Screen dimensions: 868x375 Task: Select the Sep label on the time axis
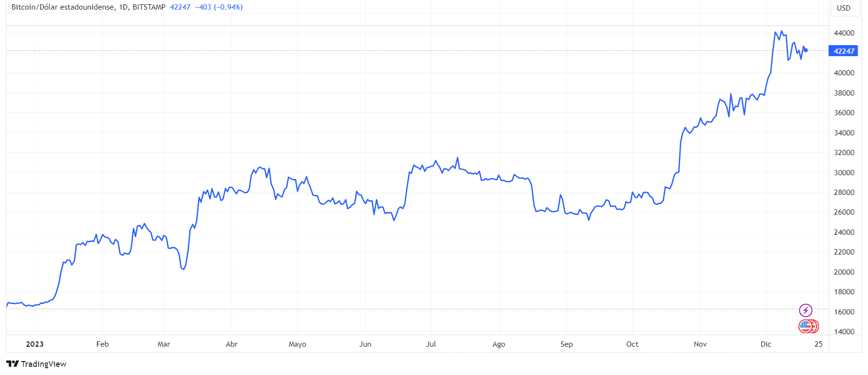(x=566, y=344)
